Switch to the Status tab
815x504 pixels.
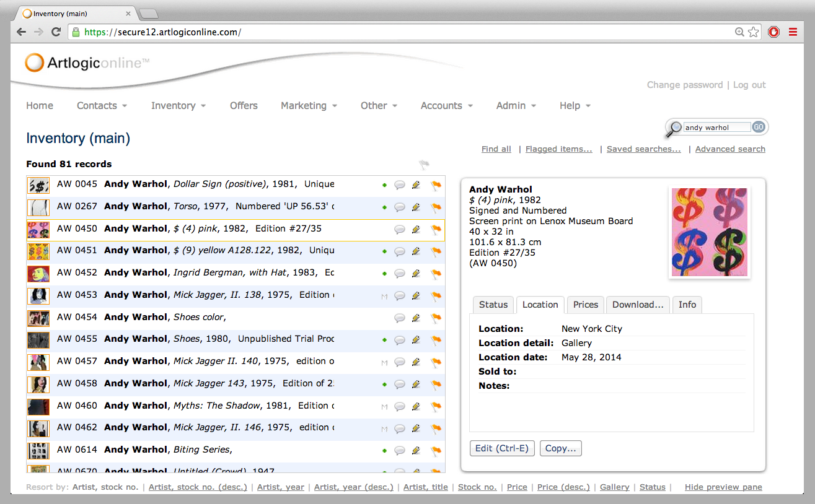click(493, 305)
